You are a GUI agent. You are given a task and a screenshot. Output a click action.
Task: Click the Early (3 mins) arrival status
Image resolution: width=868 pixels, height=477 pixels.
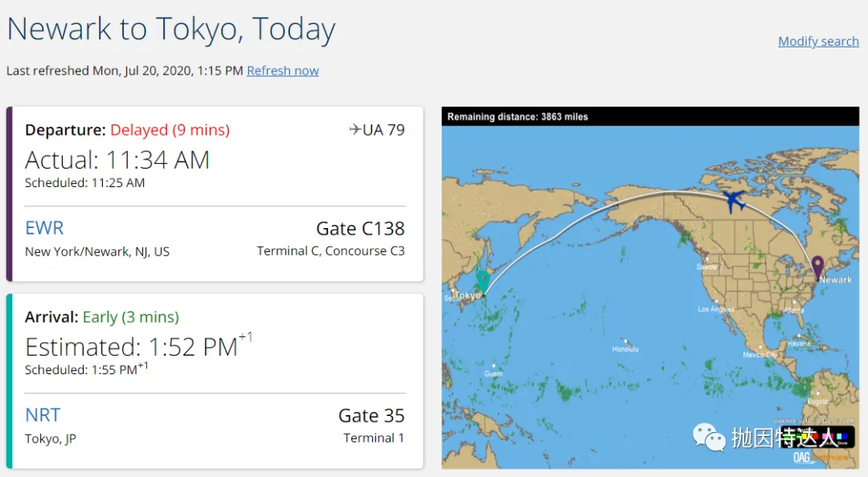pos(131,317)
